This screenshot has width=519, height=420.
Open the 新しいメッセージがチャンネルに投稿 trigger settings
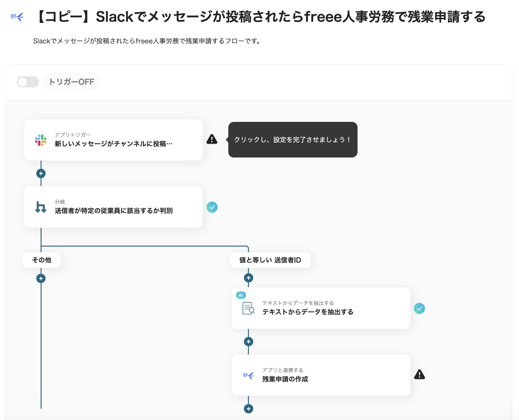113,140
